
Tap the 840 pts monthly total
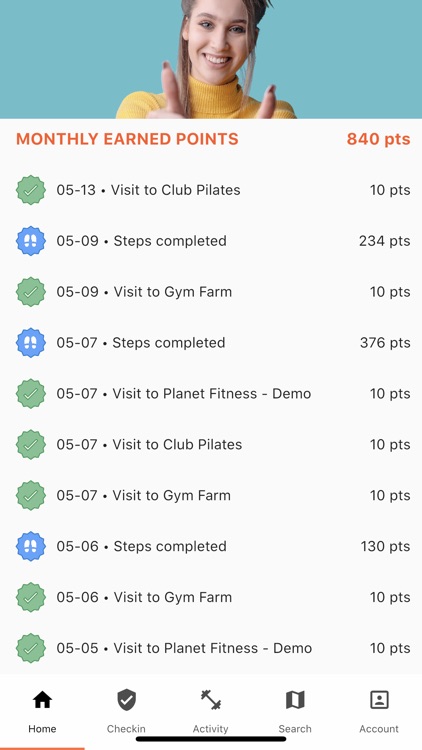tap(378, 139)
